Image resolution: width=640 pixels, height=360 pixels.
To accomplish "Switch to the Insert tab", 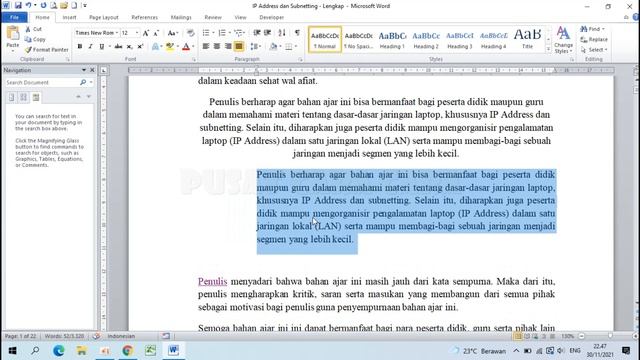I will click(69, 18).
